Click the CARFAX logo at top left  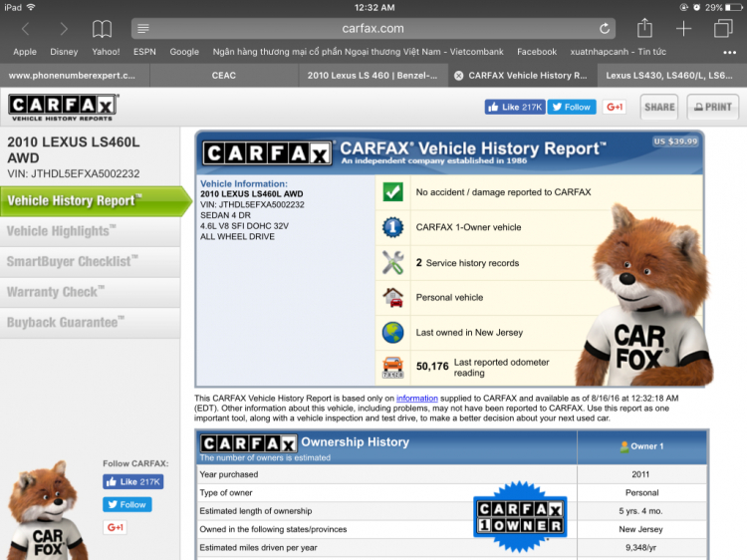click(x=64, y=108)
